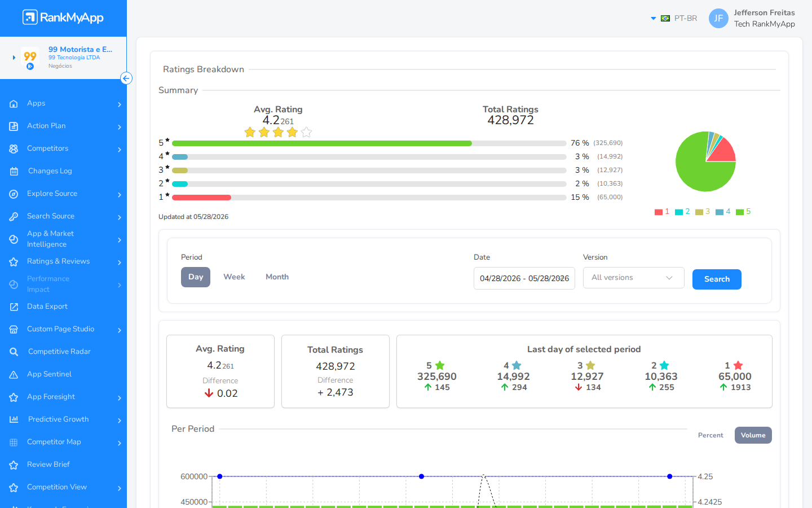The image size is (812, 508).
Task: Click the Data Export arrow icon
Action: click(14, 307)
